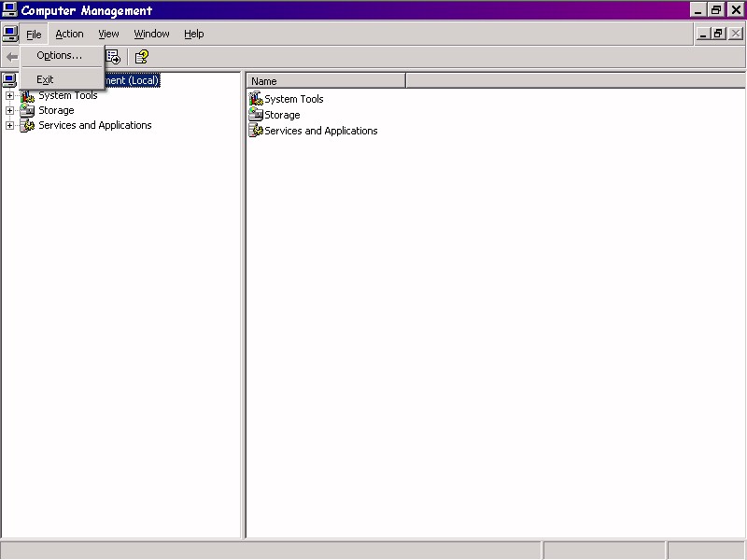Expand the Storage tree node

coord(9,110)
